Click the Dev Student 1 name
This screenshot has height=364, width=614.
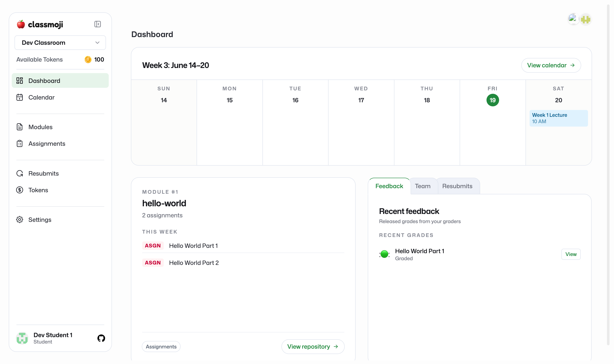(x=53, y=335)
